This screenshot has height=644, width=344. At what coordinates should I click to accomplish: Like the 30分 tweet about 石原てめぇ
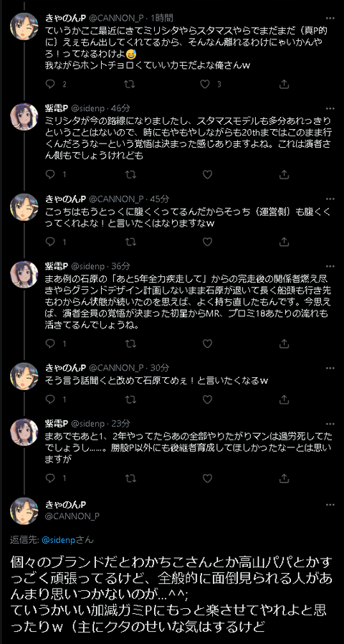[x=207, y=399]
